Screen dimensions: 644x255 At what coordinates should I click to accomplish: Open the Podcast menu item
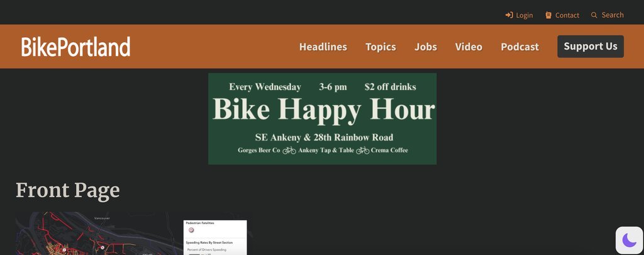[x=519, y=47]
